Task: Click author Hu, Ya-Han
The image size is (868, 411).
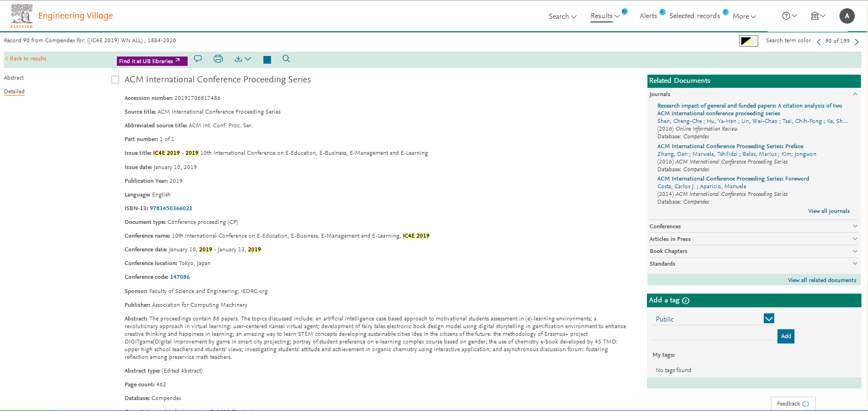Action: 722,121
